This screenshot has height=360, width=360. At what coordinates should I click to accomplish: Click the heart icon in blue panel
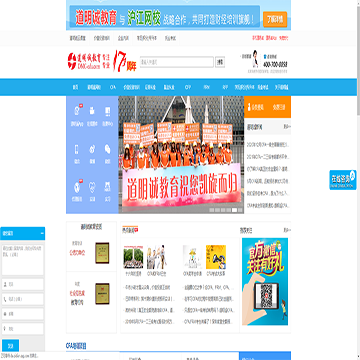point(92,187)
